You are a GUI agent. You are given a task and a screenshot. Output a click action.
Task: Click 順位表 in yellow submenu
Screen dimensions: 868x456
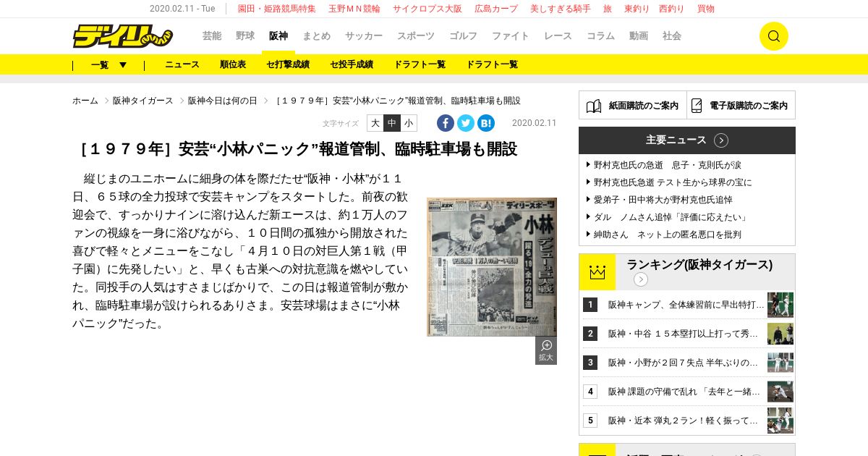click(x=233, y=64)
